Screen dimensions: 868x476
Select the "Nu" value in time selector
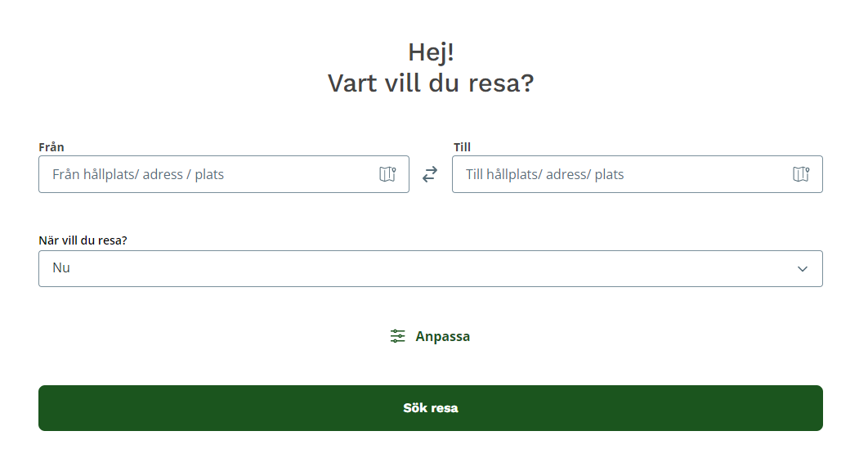[x=61, y=267]
